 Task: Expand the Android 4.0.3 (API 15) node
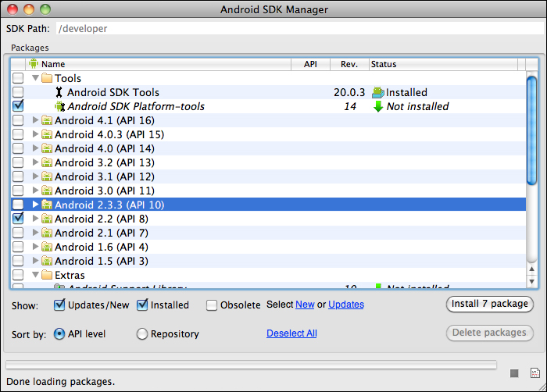(x=35, y=134)
